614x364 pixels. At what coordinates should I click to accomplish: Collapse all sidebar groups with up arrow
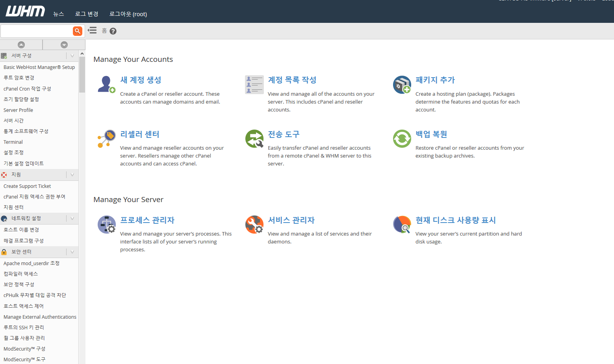(x=21, y=45)
